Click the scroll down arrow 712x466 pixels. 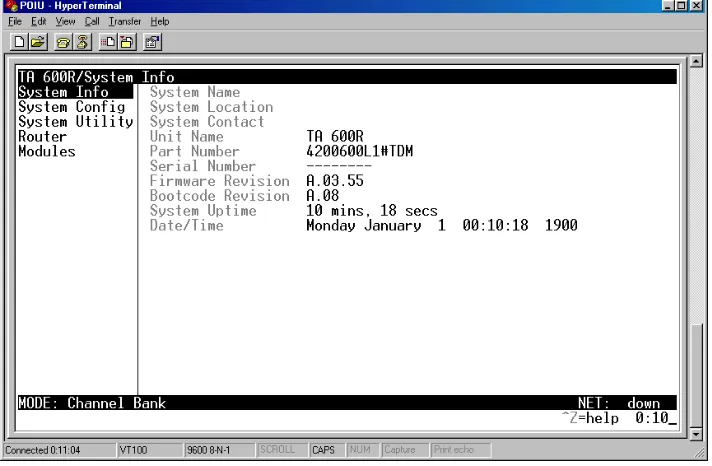696,434
